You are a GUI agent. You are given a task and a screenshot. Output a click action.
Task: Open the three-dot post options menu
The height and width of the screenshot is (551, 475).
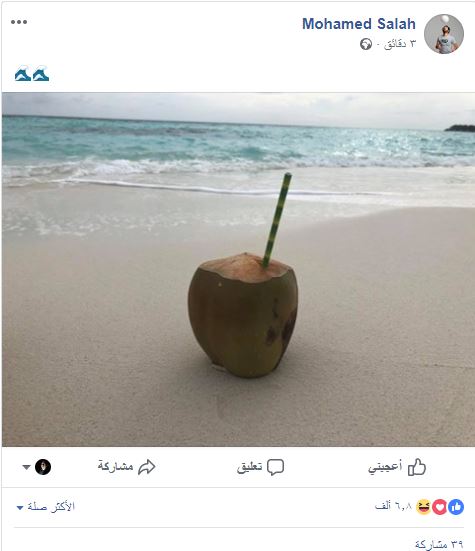click(x=19, y=22)
